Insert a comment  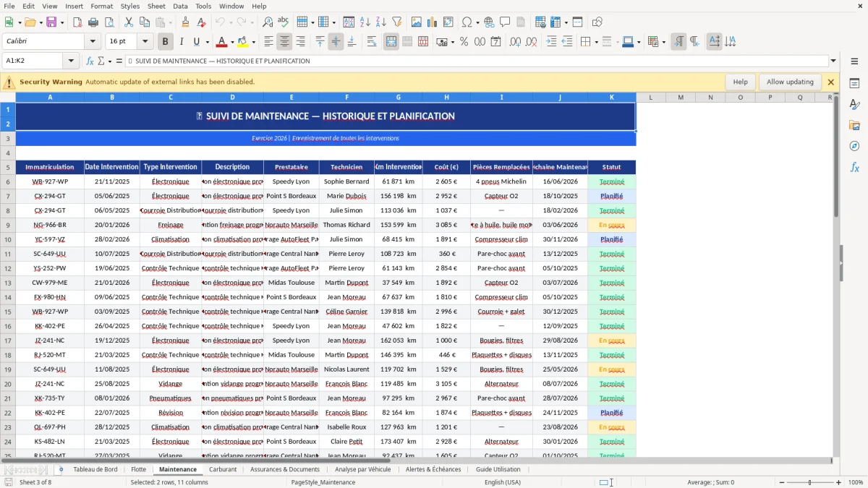[505, 22]
